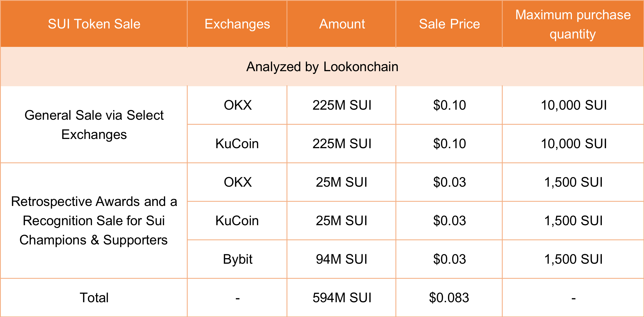Click the Bybit exchange cell
Image resolution: width=644 pixels, height=317 pixels.
pyautogui.click(x=238, y=259)
